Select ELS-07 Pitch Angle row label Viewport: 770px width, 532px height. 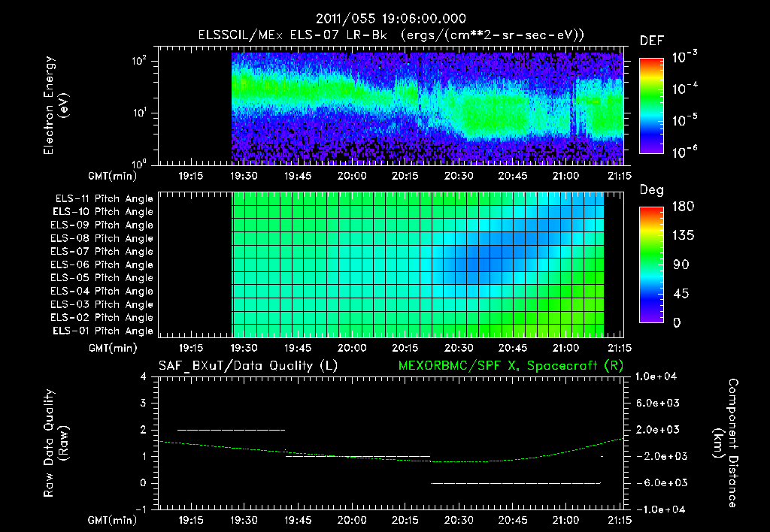click(102, 251)
